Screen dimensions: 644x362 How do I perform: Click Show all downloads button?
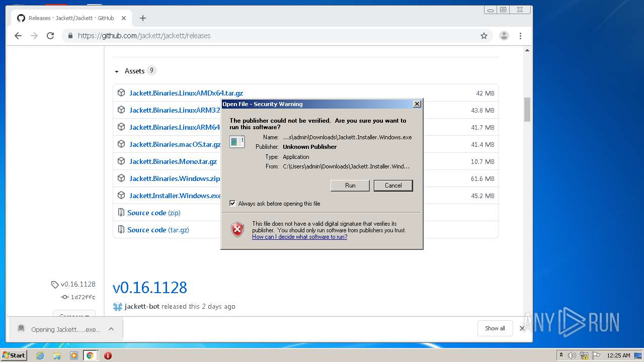coord(495,328)
